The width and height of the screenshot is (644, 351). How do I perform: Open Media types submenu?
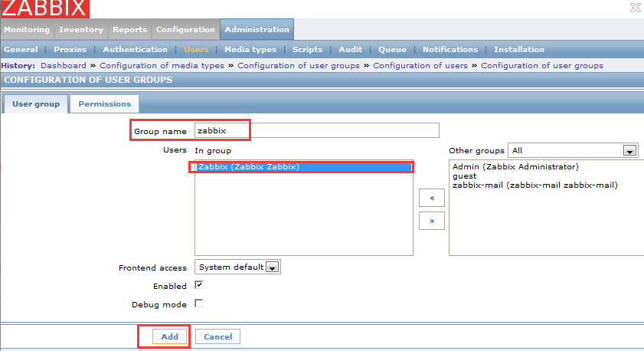click(x=250, y=50)
